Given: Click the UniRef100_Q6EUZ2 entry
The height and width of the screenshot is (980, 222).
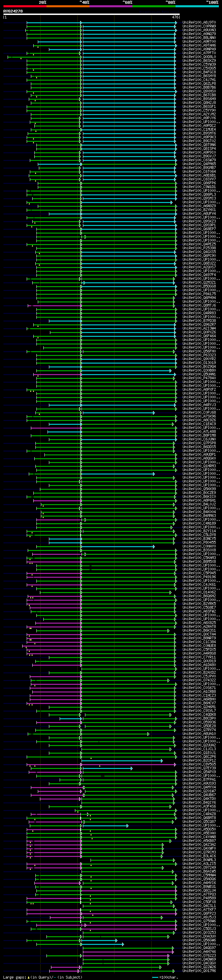Looking at the screenshot, I should pyautogui.click(x=199, y=263).
